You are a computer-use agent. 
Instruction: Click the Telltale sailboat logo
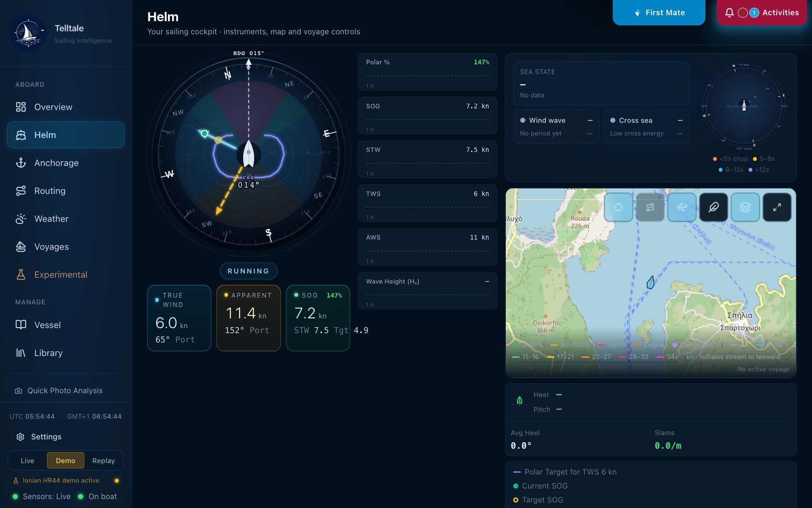pos(28,33)
